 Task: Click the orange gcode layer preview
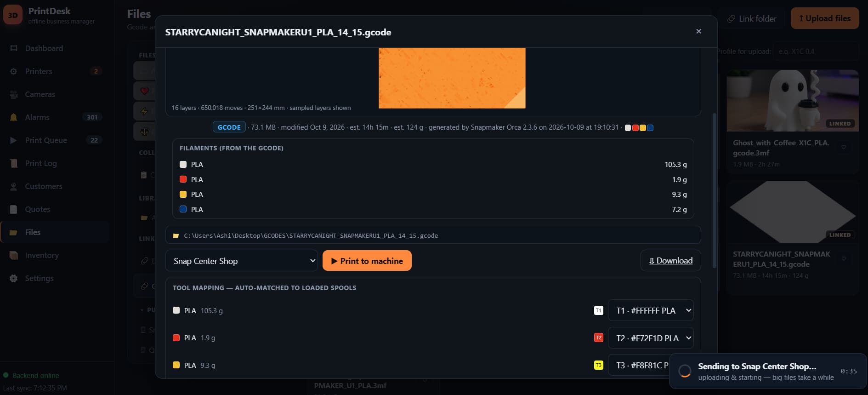tap(452, 78)
